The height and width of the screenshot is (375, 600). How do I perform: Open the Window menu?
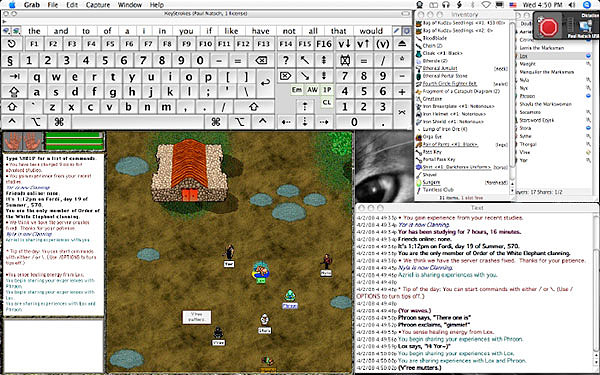coord(129,5)
